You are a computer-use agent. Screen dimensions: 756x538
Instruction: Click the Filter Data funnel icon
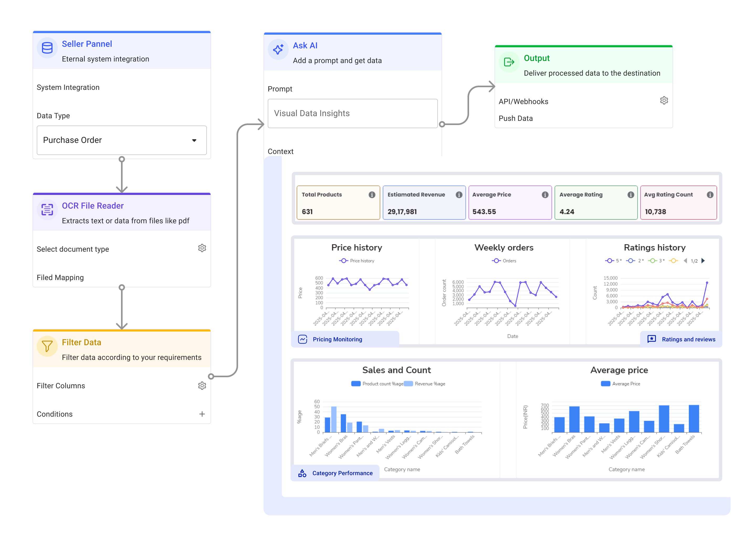pos(47,346)
